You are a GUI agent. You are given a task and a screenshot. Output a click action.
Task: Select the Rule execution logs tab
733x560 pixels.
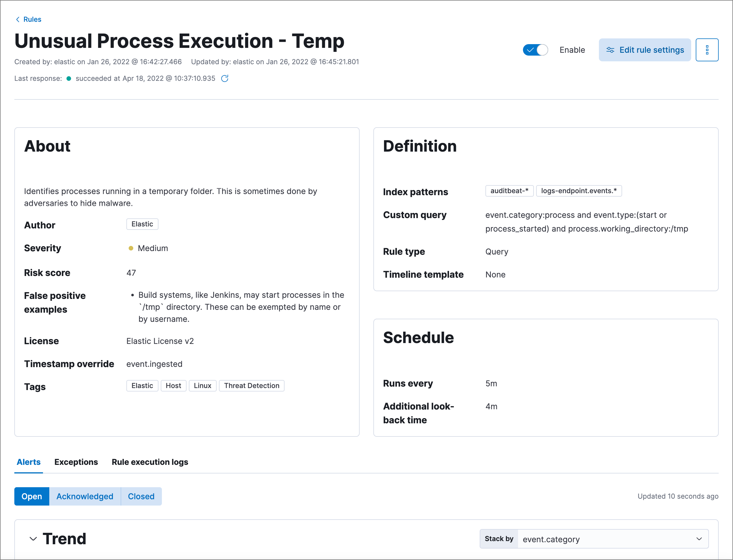150,462
